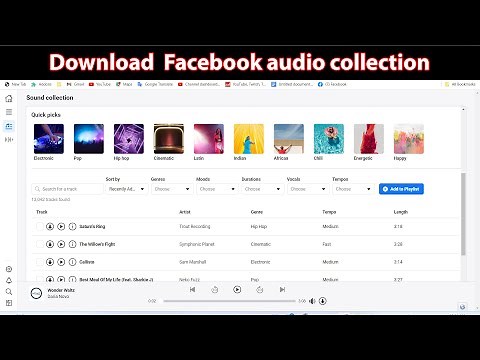
Task: Click the Wonder Waltz album art circle
Action: [36, 293]
